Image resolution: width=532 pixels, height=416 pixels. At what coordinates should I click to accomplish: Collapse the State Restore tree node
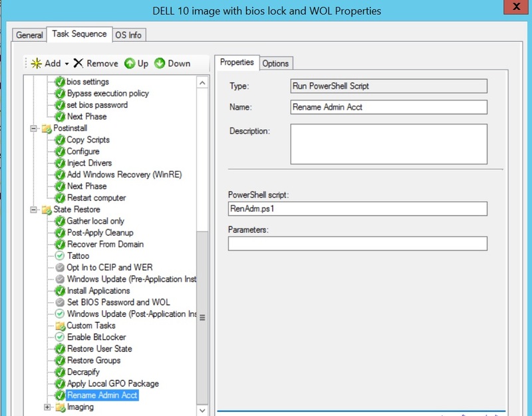(x=32, y=209)
